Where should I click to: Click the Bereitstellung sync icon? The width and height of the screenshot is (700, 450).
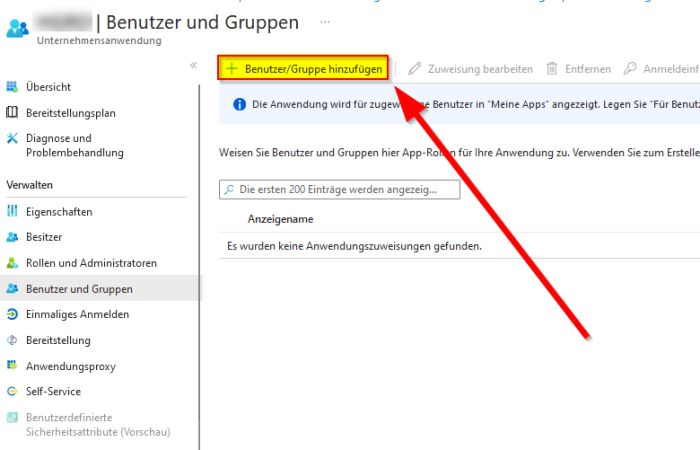coord(12,340)
